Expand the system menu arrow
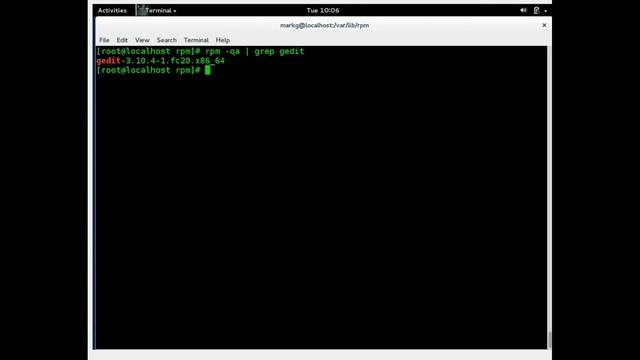Screen dimensions: 640x360 [546, 11]
